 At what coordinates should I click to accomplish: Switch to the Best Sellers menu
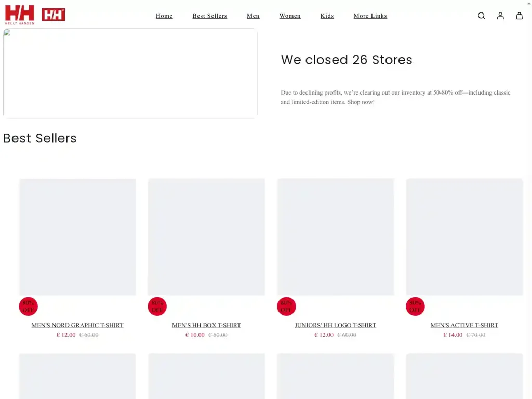click(209, 16)
